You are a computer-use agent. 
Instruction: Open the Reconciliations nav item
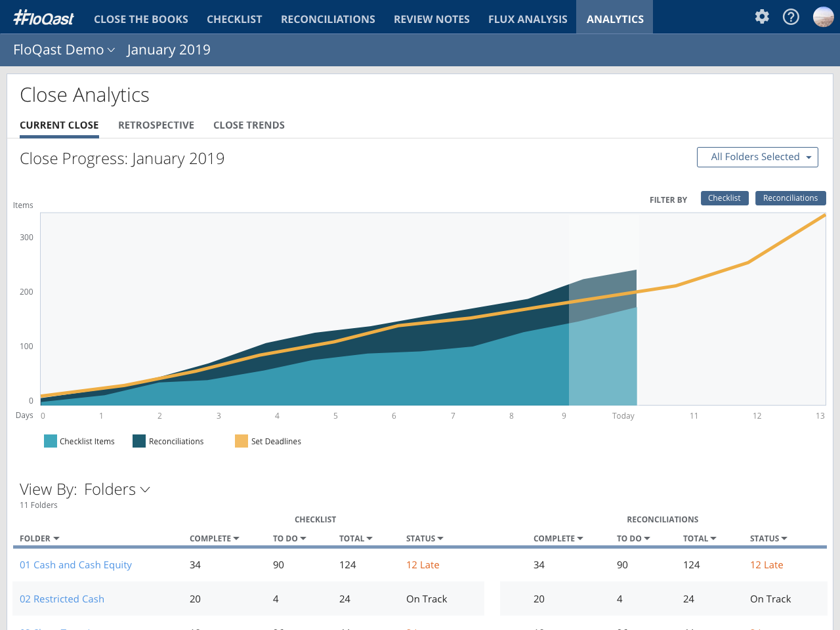(328, 19)
